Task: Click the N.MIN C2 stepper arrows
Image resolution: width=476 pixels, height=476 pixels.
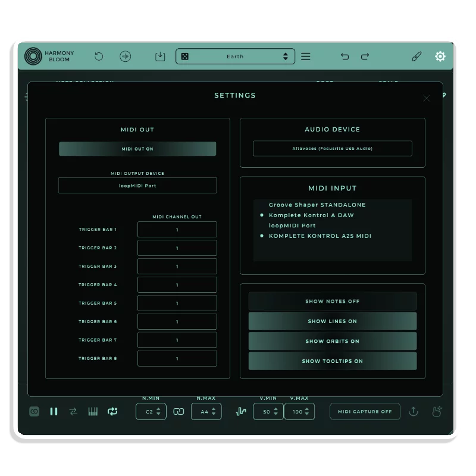Action: click(158, 412)
